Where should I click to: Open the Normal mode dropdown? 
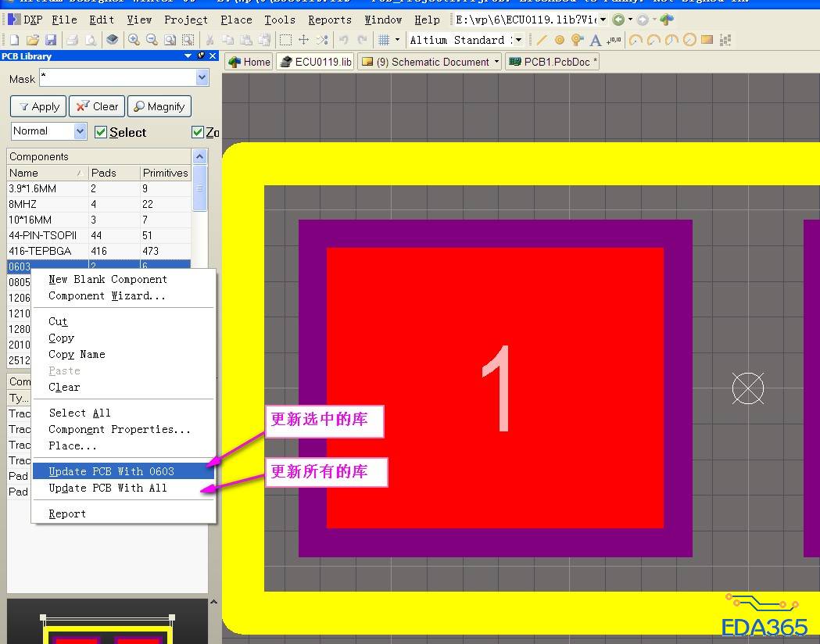(x=80, y=131)
